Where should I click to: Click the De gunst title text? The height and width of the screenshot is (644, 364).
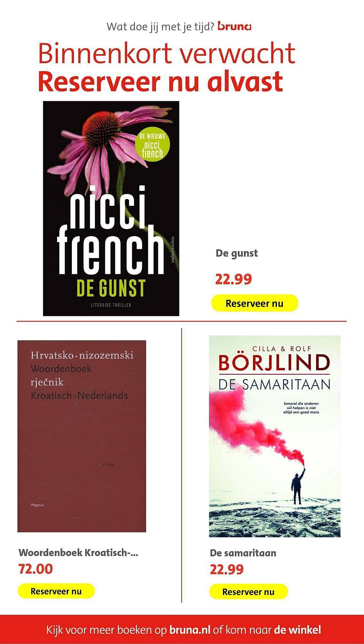237,254
